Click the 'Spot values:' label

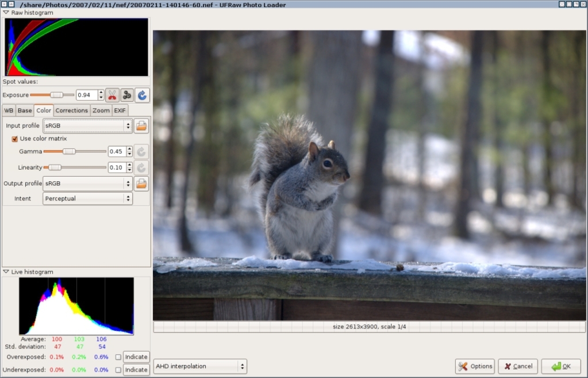(20, 82)
